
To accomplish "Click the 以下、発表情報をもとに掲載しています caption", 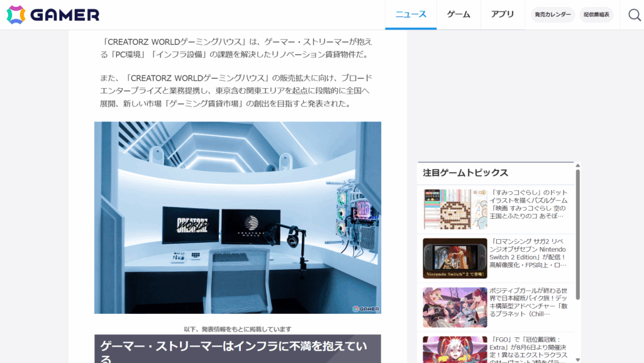I will pos(238,329).
